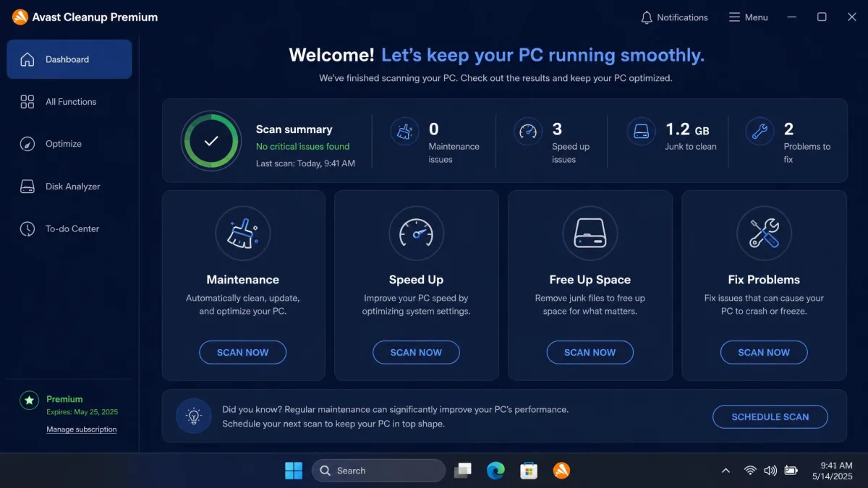Viewport: 868px width, 488px height.
Task: Click the 'Speed up issues' label
Action: tap(571, 153)
